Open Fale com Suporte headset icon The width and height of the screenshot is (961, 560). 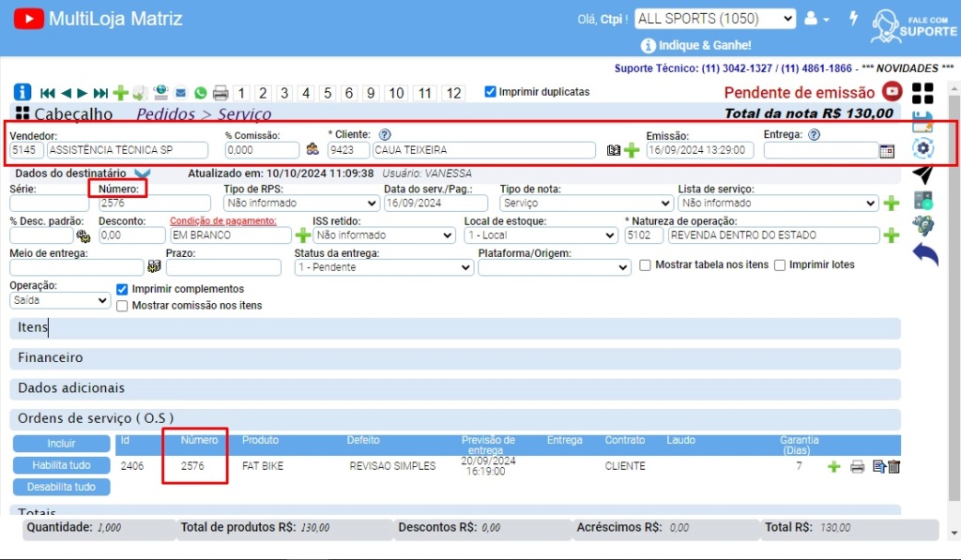click(913, 25)
